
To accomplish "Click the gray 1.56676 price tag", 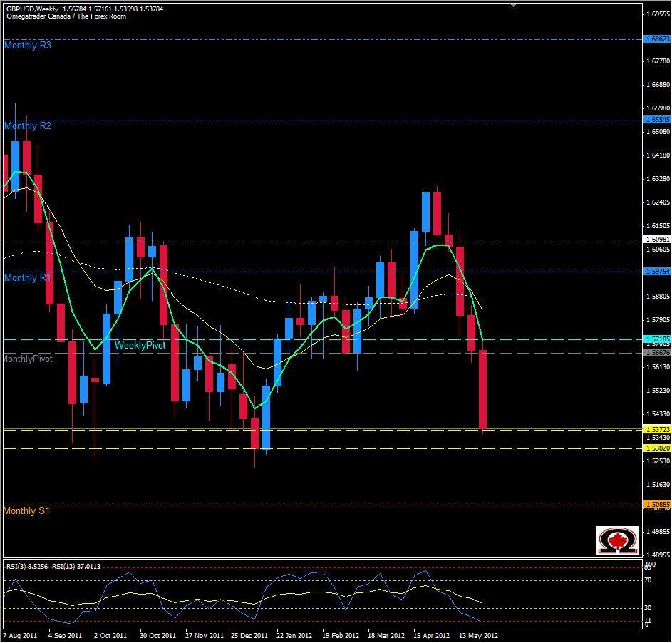I will click(x=656, y=352).
